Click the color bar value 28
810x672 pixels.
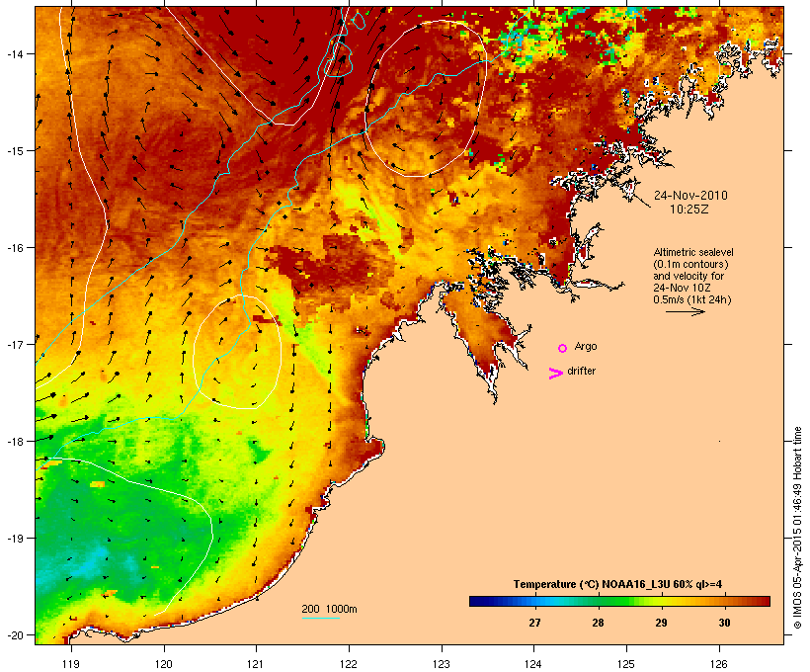tap(598, 623)
